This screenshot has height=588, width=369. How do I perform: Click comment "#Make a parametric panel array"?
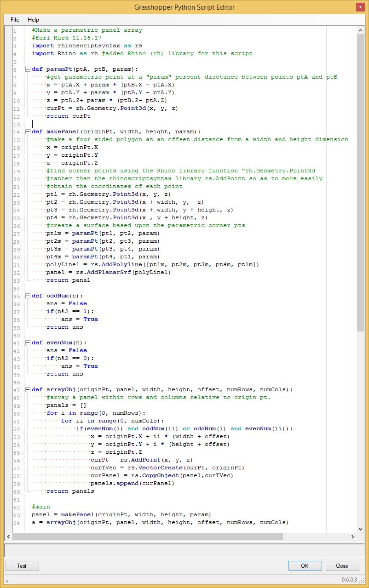pyautogui.click(x=87, y=30)
